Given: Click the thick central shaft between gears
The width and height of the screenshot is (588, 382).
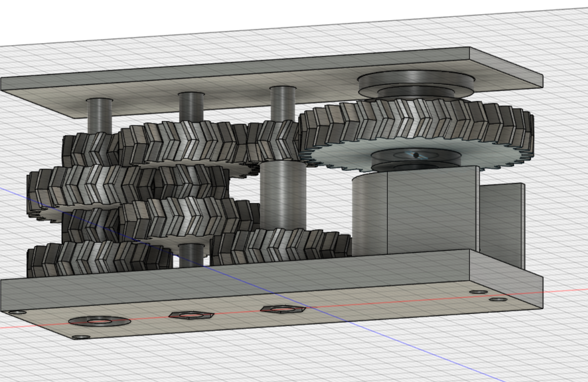Looking at the screenshot, I should point(283,195).
